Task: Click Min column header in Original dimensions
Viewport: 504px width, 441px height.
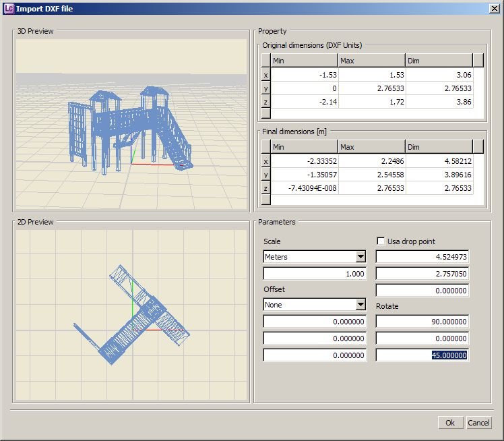Action: coord(304,61)
